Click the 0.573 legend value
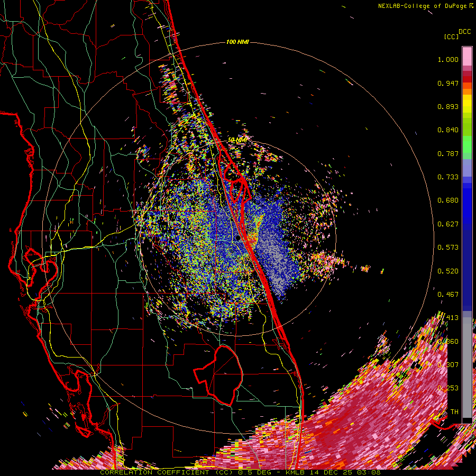 point(448,248)
